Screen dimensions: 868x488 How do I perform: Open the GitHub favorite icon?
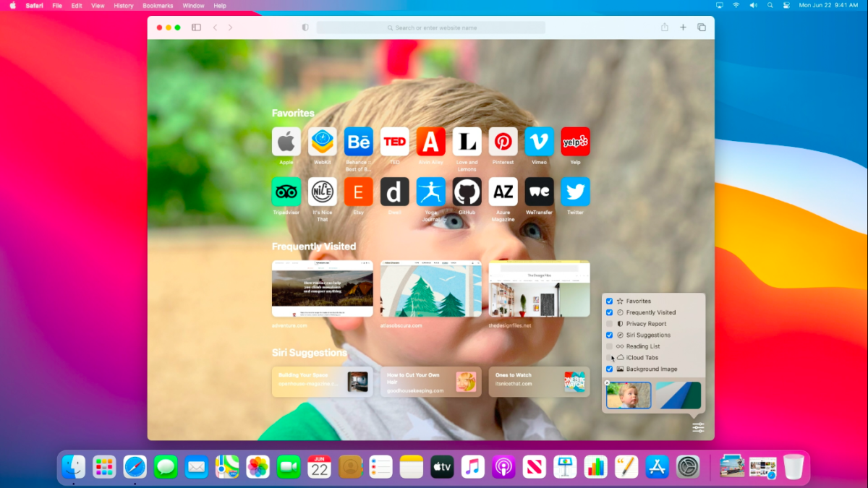[467, 192]
